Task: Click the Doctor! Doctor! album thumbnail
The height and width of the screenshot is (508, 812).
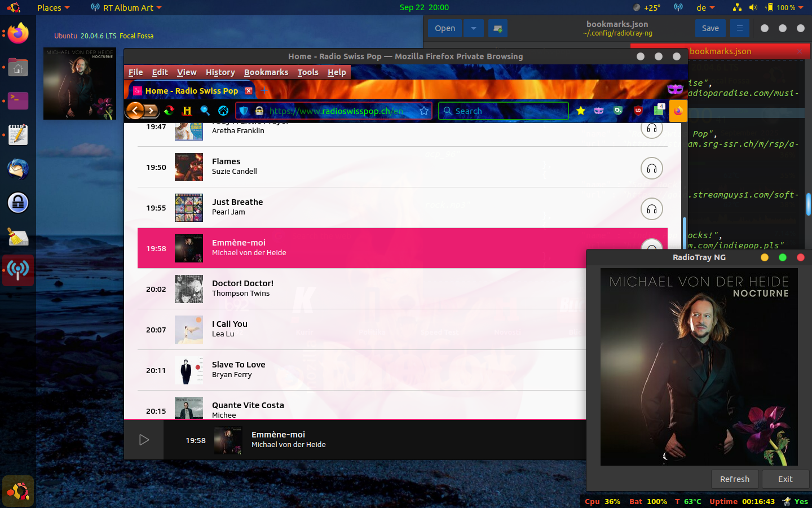Action: [189, 289]
